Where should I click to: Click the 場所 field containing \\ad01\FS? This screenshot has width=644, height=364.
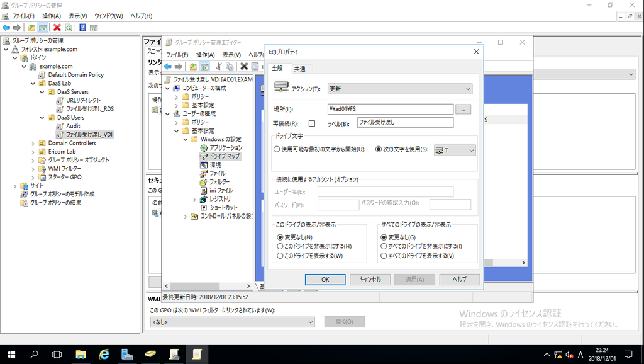pos(402,108)
